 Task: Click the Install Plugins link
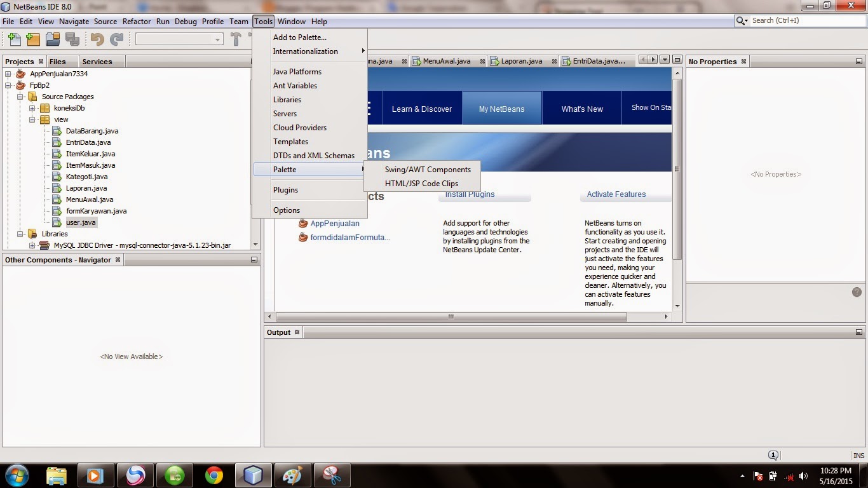point(470,194)
